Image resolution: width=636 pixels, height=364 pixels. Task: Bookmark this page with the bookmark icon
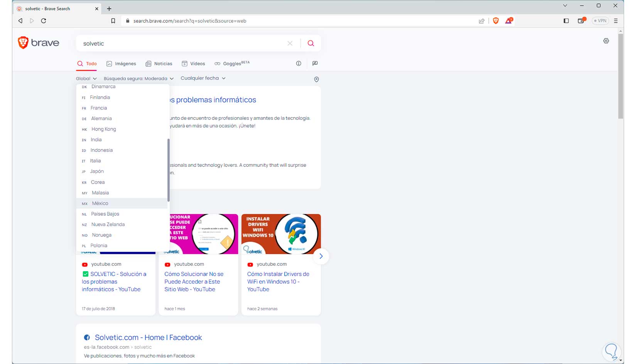113,21
